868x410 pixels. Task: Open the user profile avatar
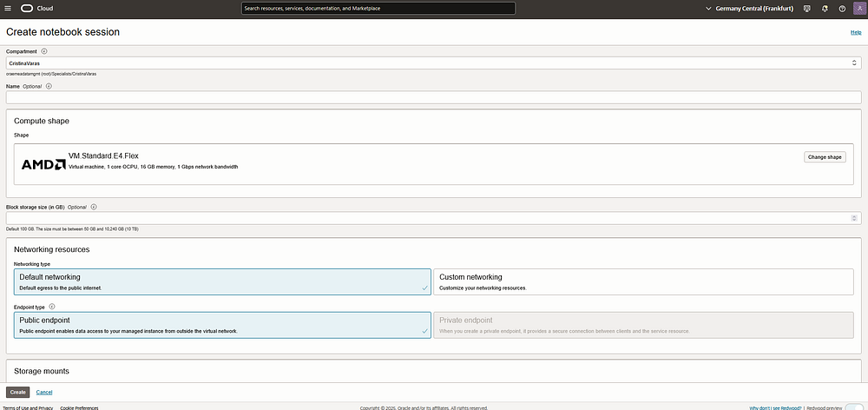coord(859,9)
